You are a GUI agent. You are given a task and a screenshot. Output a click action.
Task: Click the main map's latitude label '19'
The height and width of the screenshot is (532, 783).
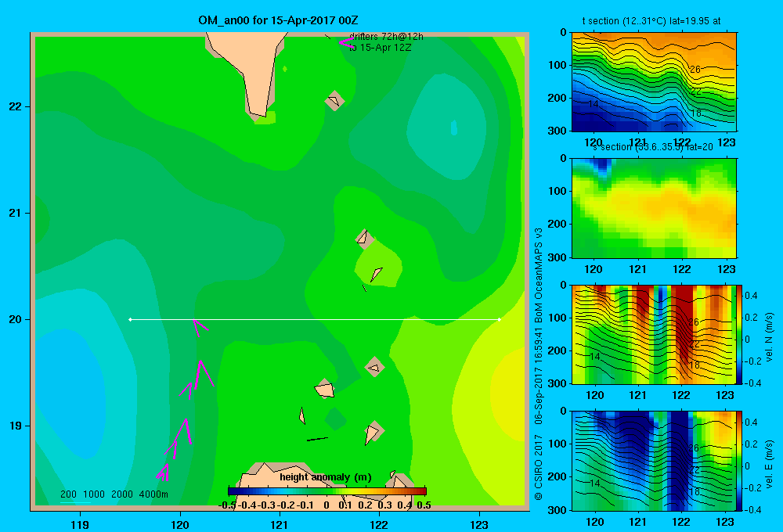coord(16,426)
